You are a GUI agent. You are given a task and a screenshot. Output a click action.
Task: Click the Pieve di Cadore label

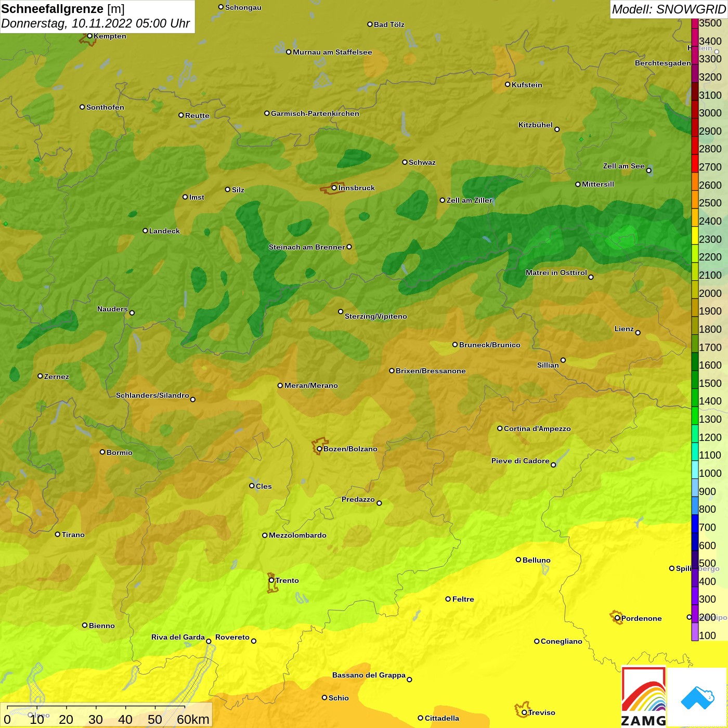[521, 461]
